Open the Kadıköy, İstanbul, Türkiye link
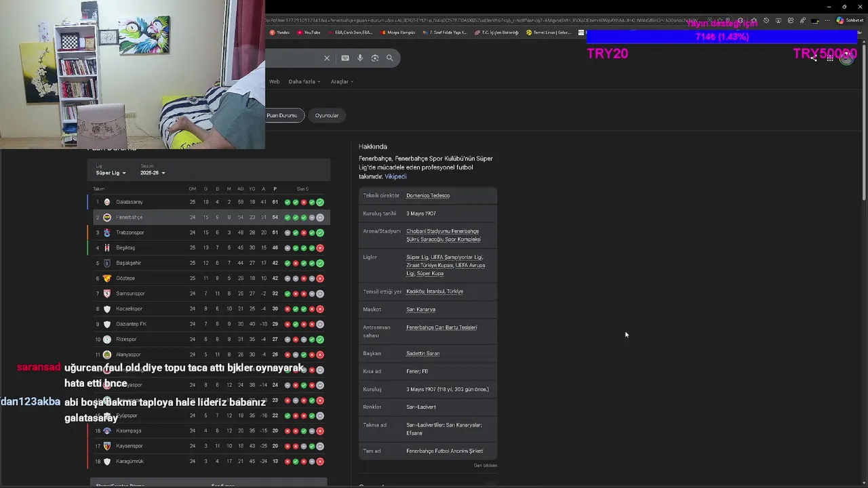 [435, 291]
